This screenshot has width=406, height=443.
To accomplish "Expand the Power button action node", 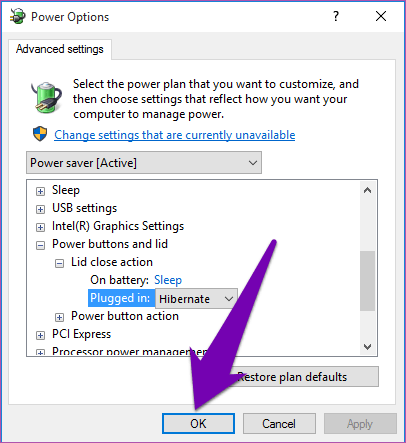I will (59, 317).
